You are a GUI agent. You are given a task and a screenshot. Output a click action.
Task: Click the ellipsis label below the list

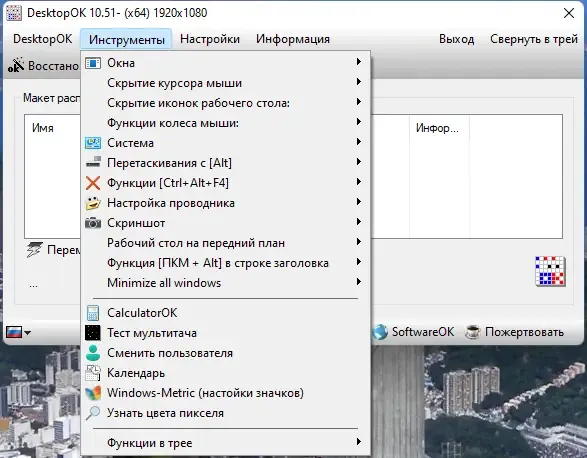pos(33,285)
